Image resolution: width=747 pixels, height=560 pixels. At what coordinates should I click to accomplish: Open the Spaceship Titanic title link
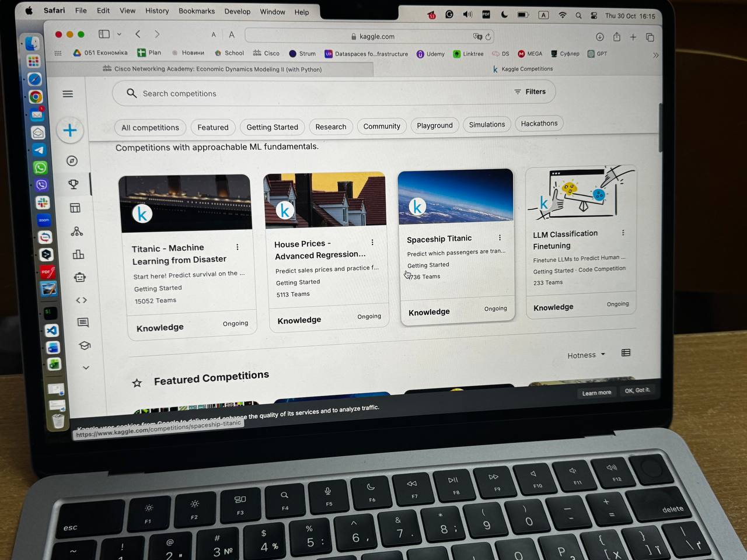click(439, 239)
